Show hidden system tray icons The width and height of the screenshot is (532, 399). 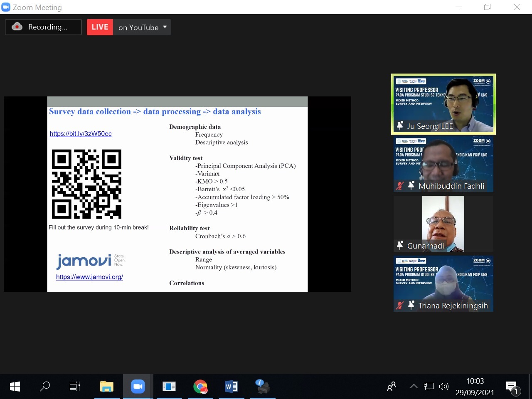pyautogui.click(x=414, y=387)
